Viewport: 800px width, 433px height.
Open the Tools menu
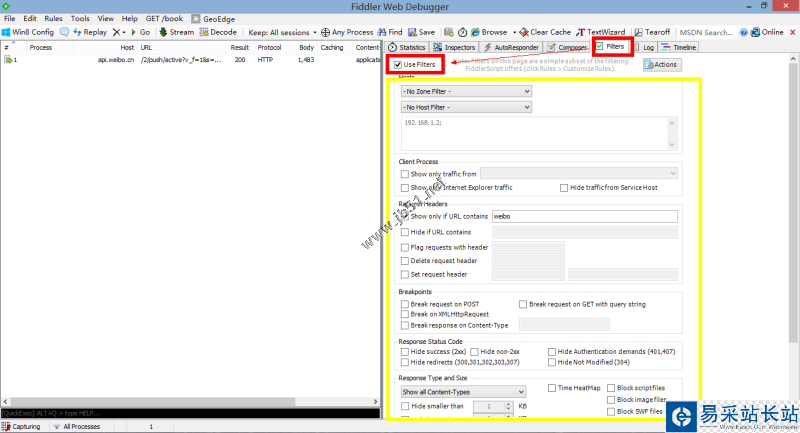coord(80,18)
